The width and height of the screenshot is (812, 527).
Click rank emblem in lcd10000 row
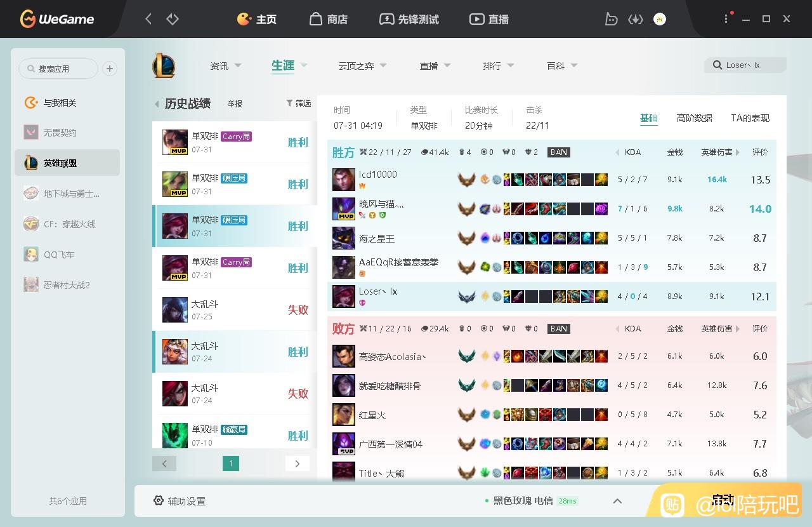467,180
